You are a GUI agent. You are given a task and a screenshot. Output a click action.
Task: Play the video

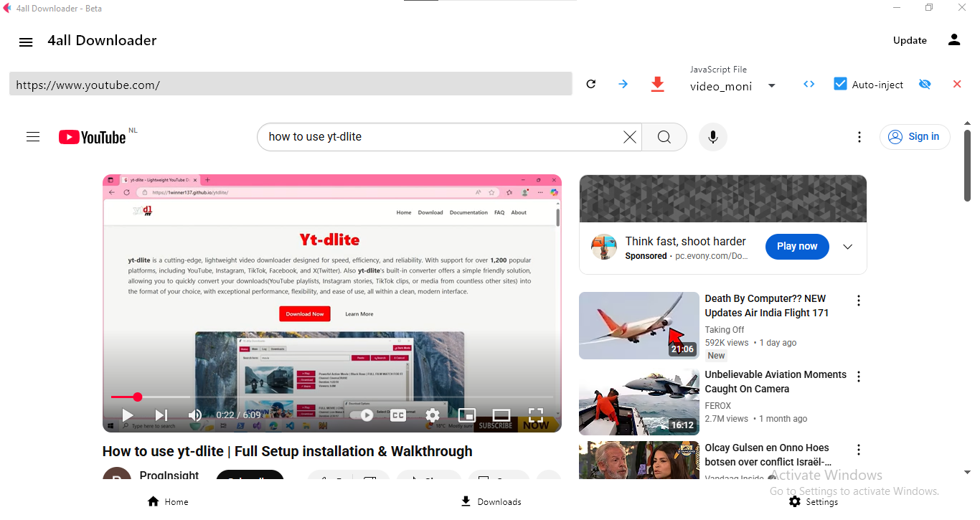(x=127, y=415)
